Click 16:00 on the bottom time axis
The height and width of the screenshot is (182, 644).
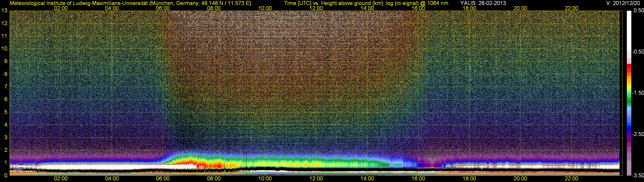[418, 179]
